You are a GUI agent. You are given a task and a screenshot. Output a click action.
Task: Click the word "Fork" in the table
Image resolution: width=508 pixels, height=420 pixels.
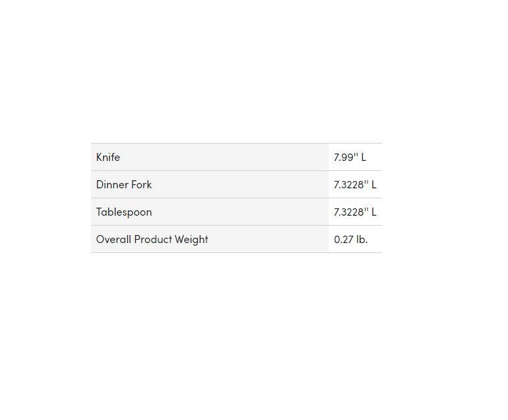coord(142,185)
